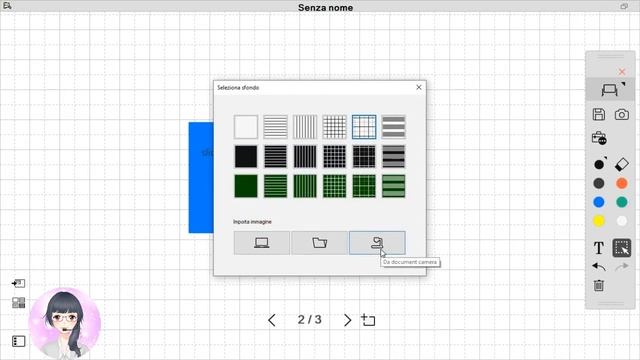
Task: Import background from document camera
Action: [x=377, y=243]
